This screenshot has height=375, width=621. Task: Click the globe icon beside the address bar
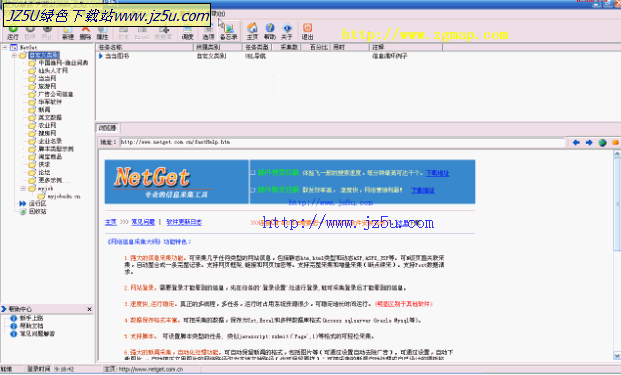point(602,143)
